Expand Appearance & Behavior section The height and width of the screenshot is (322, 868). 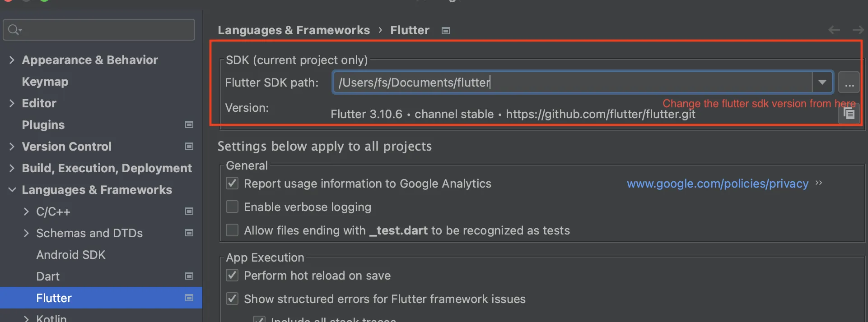point(12,60)
